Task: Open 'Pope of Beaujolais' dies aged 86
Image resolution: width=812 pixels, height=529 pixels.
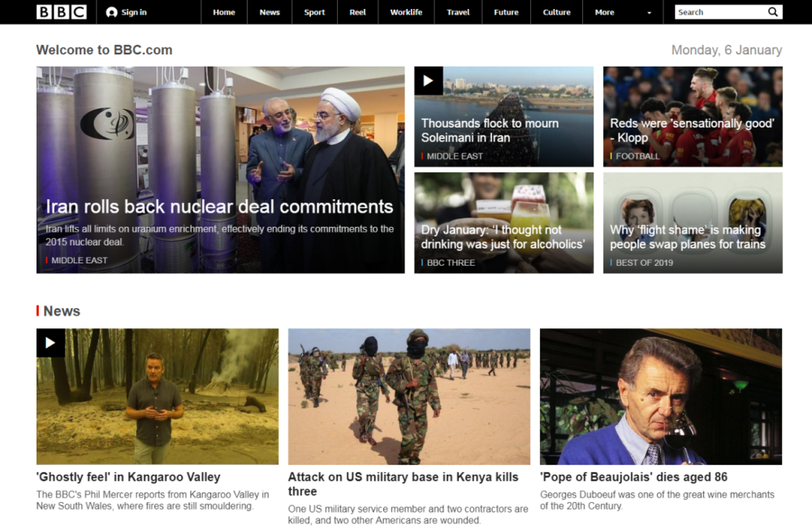Action: coord(634,477)
